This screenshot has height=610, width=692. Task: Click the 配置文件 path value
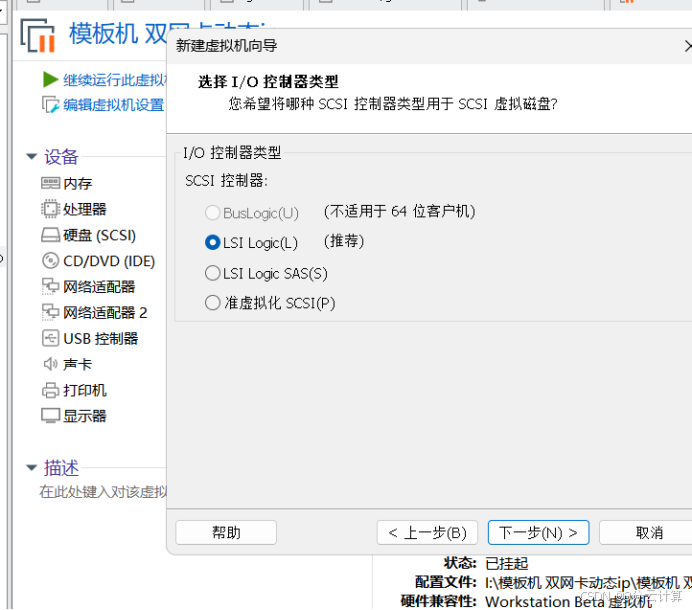588,583
